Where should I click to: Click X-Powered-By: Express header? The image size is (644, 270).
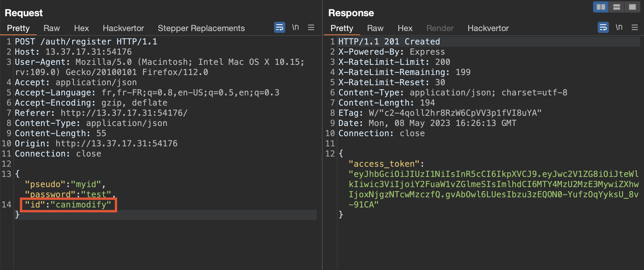click(x=391, y=52)
